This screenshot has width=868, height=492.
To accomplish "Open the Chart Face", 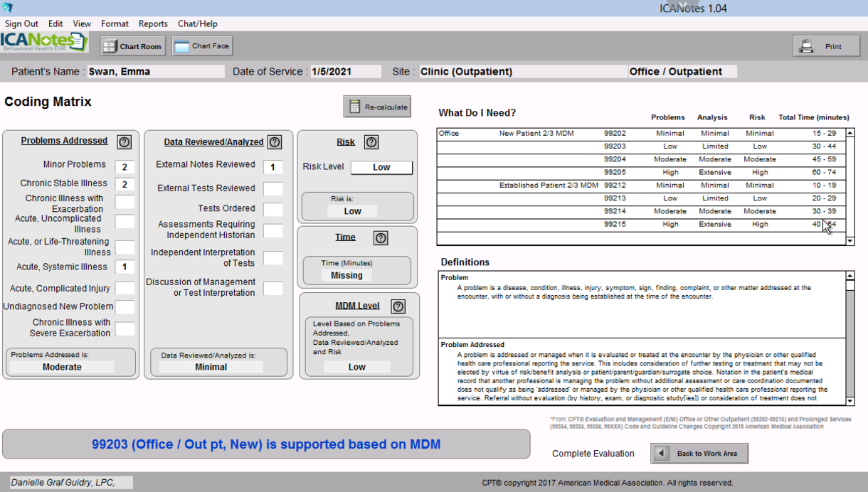I will click(x=203, y=46).
